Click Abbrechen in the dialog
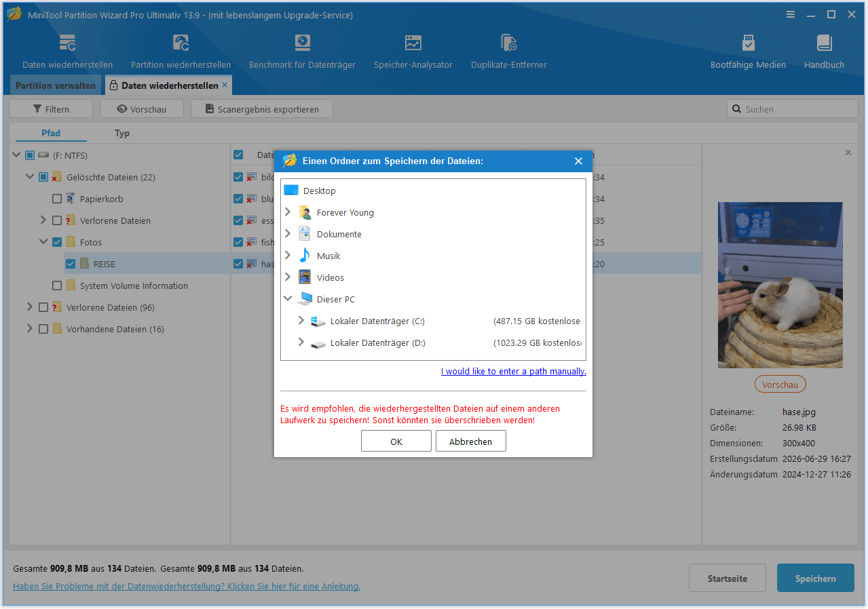This screenshot has height=609, width=868. pos(471,441)
